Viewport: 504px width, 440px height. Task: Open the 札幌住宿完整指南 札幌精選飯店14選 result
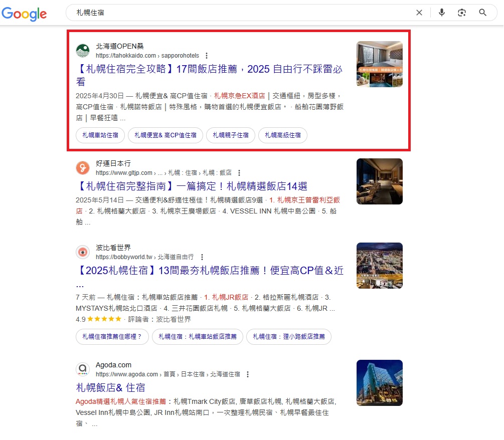coord(192,186)
